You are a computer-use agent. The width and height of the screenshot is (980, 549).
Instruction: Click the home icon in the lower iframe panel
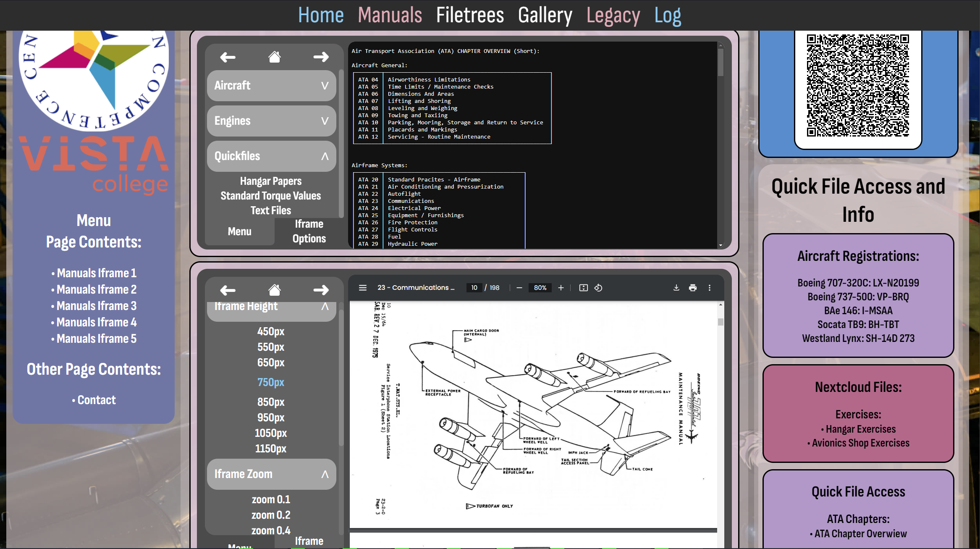coord(275,290)
